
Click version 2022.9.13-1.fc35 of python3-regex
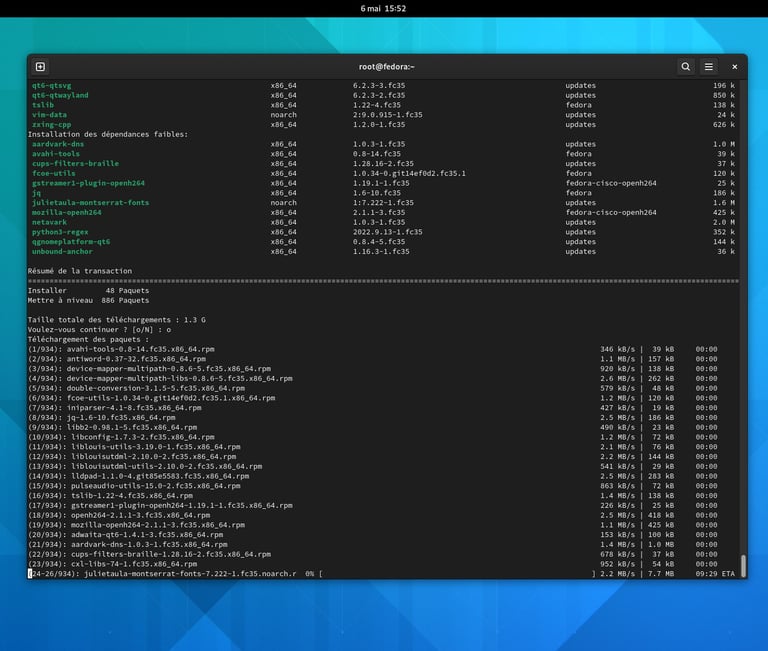pos(387,232)
